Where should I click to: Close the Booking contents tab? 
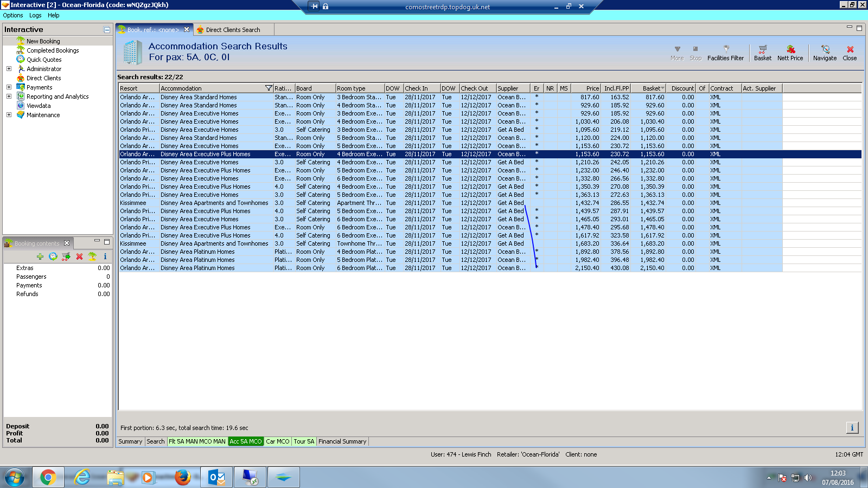pos(67,243)
